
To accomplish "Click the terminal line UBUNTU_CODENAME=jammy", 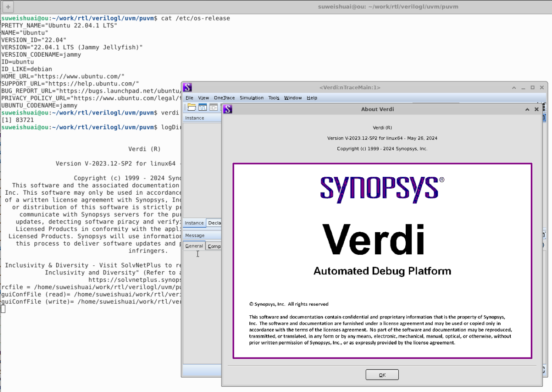I will point(39,105).
